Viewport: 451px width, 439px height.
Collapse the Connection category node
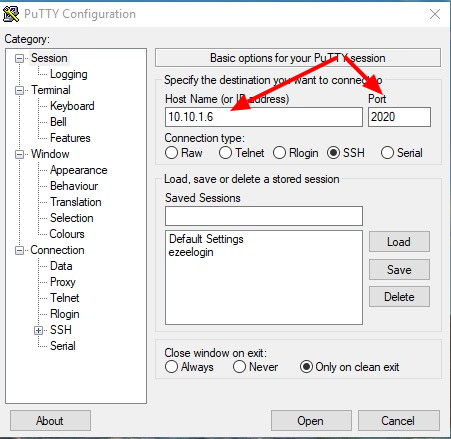[20, 250]
